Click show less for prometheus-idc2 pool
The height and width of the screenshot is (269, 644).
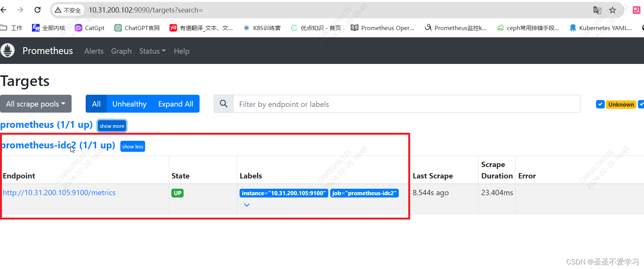click(133, 146)
